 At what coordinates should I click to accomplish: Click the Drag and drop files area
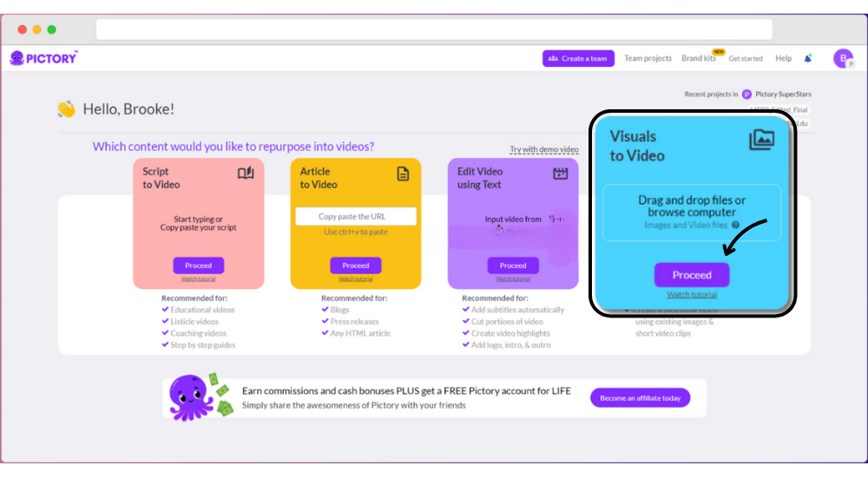tap(692, 213)
